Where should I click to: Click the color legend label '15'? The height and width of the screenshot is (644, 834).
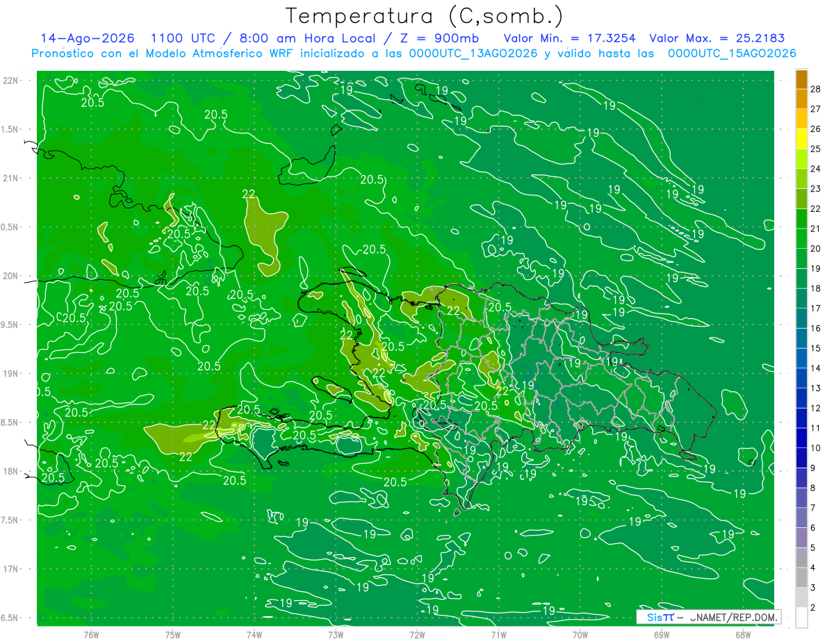[816, 348]
